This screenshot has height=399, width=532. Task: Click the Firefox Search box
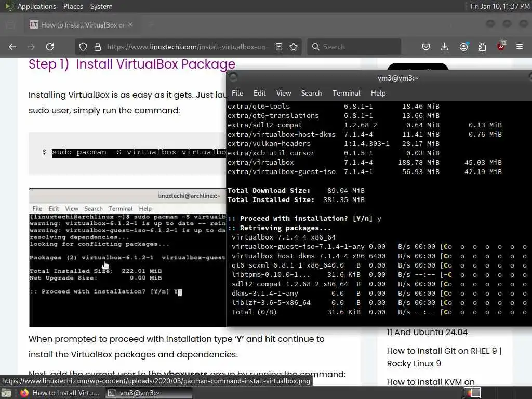[x=354, y=47]
